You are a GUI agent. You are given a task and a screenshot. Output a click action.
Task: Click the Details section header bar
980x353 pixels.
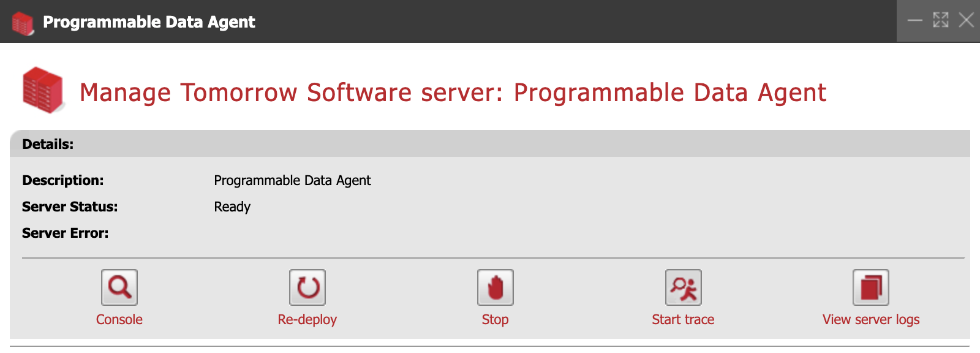(x=490, y=144)
